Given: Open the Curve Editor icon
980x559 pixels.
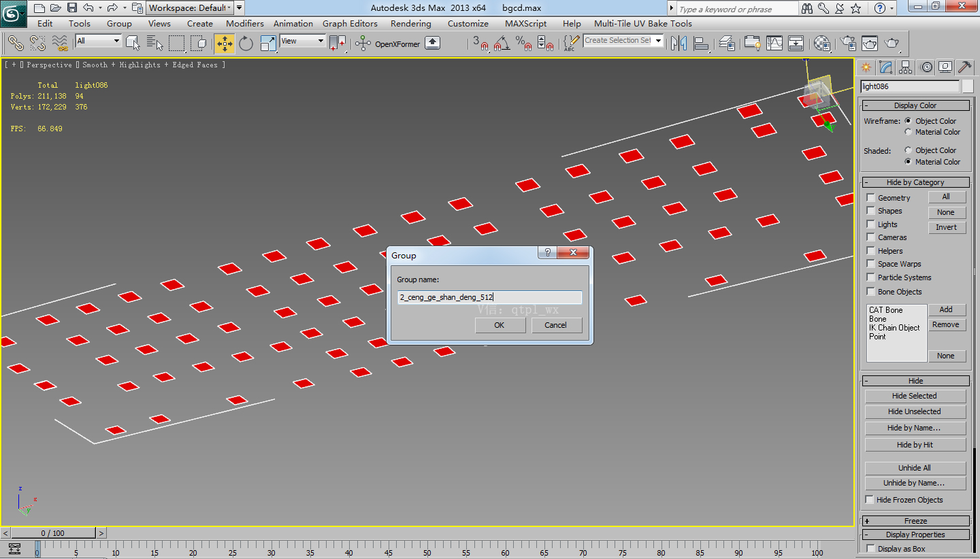Looking at the screenshot, I should click(774, 44).
